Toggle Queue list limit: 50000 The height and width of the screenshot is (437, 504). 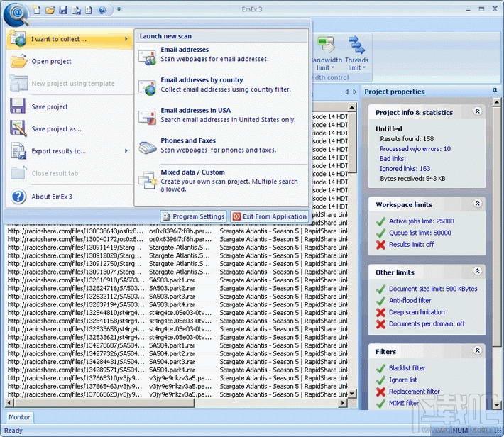[420, 233]
